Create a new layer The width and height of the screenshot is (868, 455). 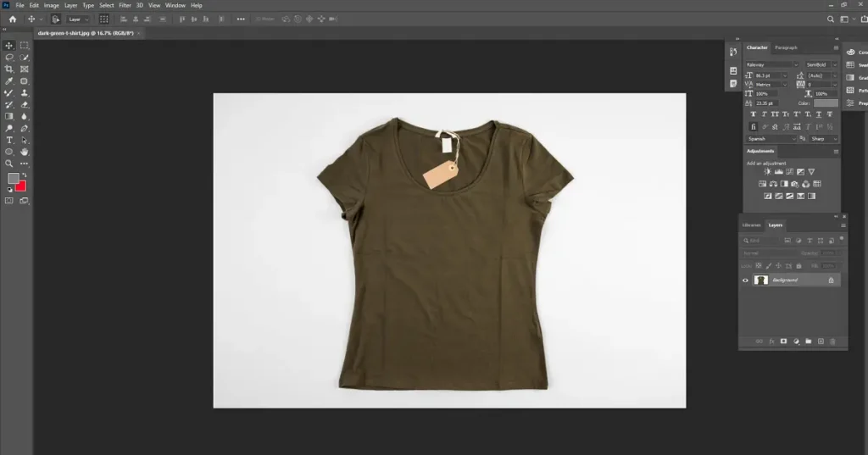821,341
